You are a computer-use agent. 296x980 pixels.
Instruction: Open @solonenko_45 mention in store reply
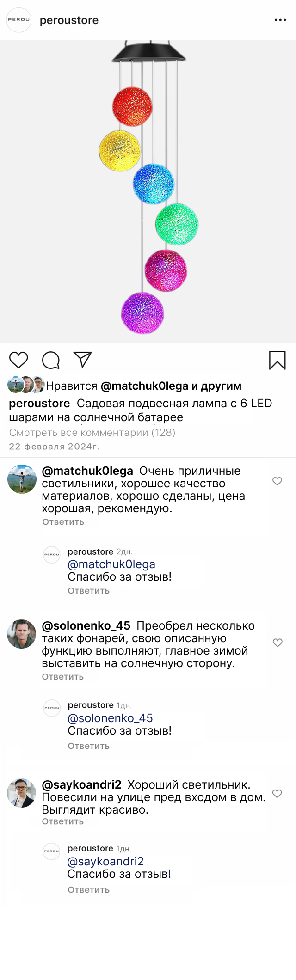(110, 718)
